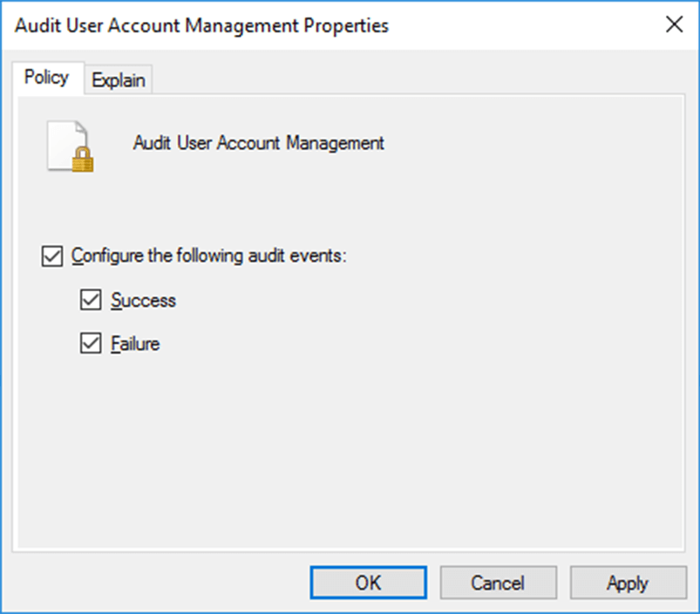Click the Audit User Account Management heading text
The height and width of the screenshot is (614, 700).
258,143
